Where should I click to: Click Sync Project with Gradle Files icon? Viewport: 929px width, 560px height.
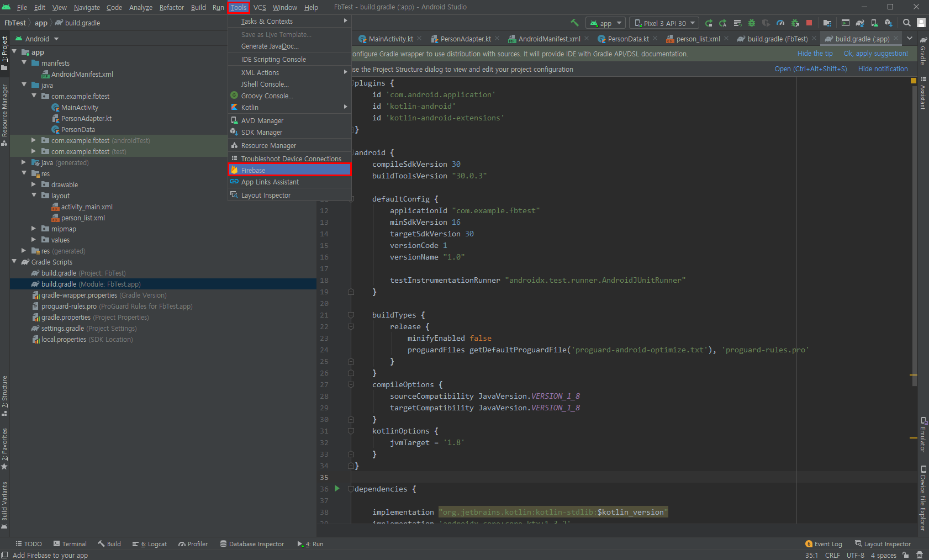860,23
